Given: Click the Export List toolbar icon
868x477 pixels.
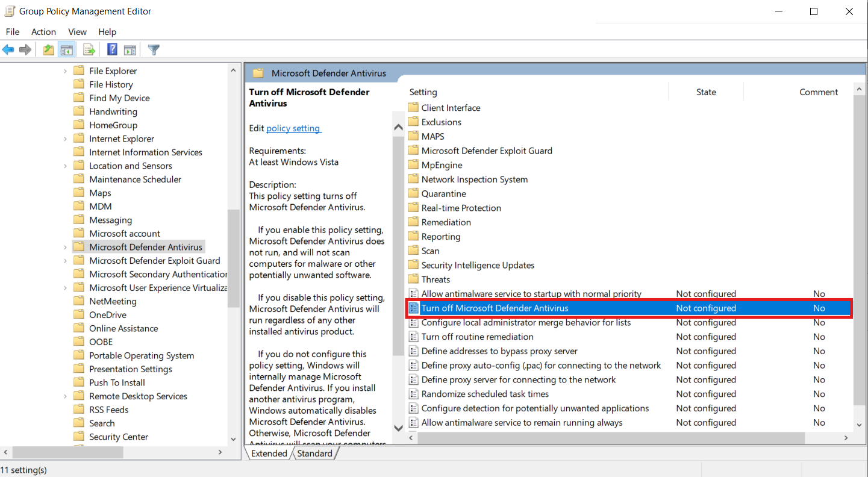Looking at the screenshot, I should (x=89, y=50).
